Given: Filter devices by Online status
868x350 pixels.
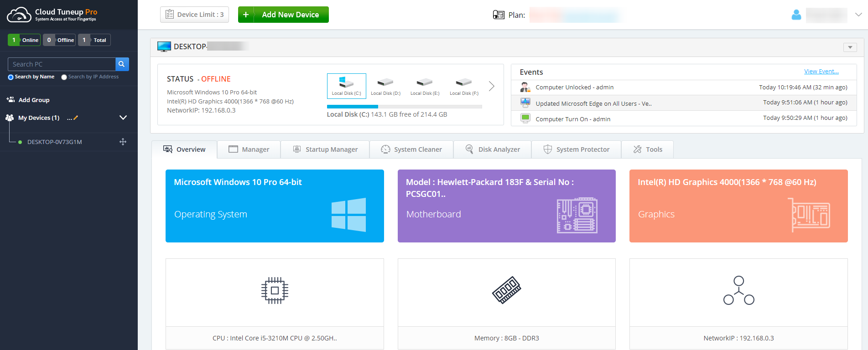Looking at the screenshot, I should pyautogui.click(x=24, y=40).
